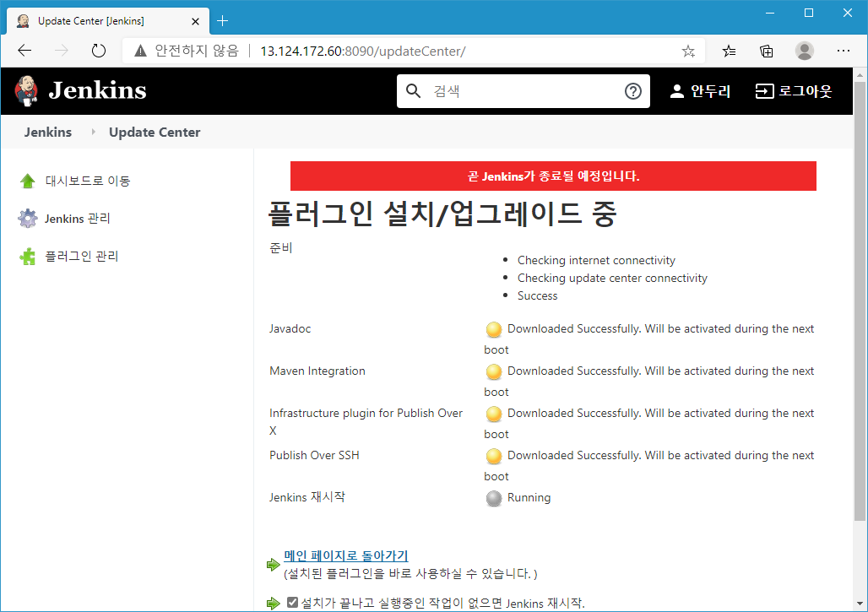The width and height of the screenshot is (868, 612).
Task: Click the Maven Integration plugin name
Action: pos(317,371)
